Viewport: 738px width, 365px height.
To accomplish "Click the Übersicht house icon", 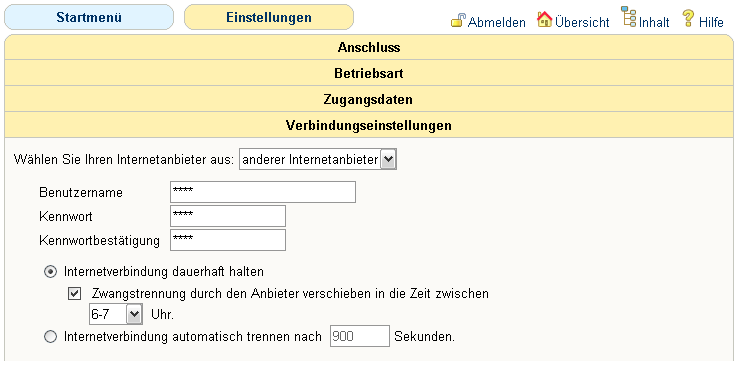I will tap(545, 20).
